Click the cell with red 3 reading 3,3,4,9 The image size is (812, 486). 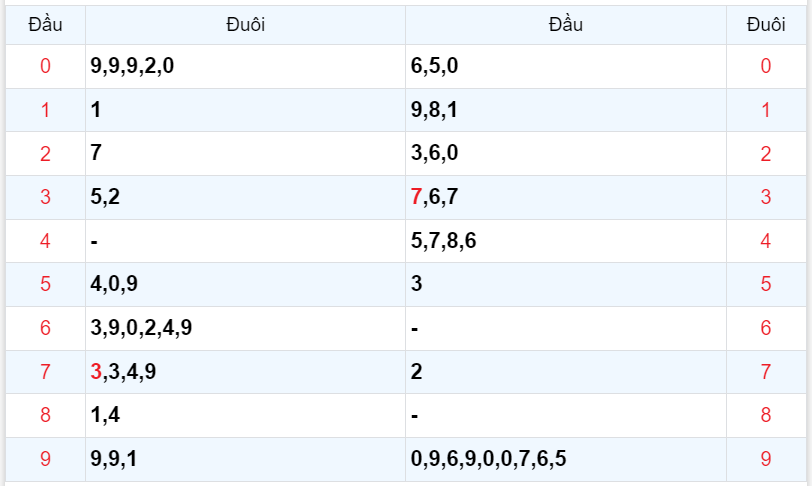click(x=123, y=372)
